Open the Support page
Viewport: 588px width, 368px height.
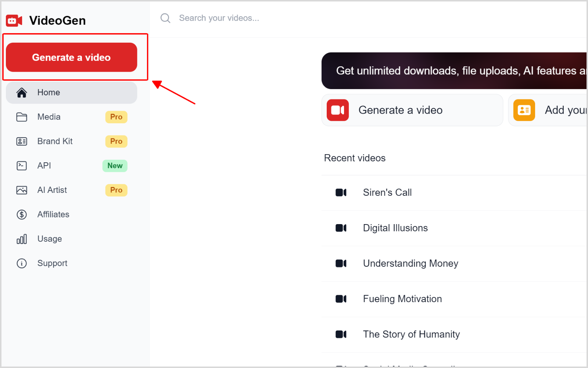(x=72, y=263)
